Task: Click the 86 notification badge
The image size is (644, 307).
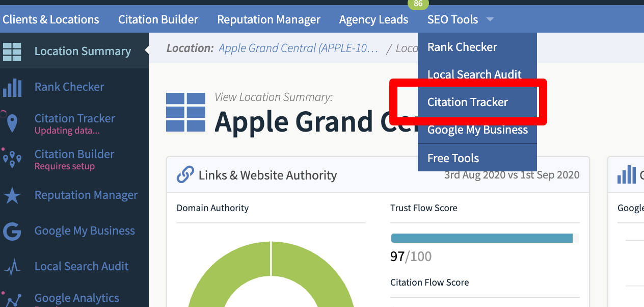Action: coord(418,4)
